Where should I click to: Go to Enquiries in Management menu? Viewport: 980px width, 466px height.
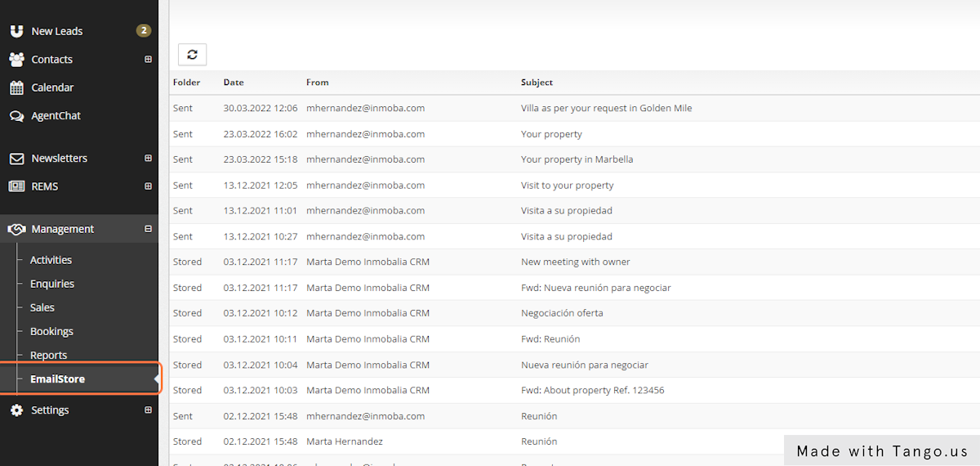pyautogui.click(x=52, y=284)
